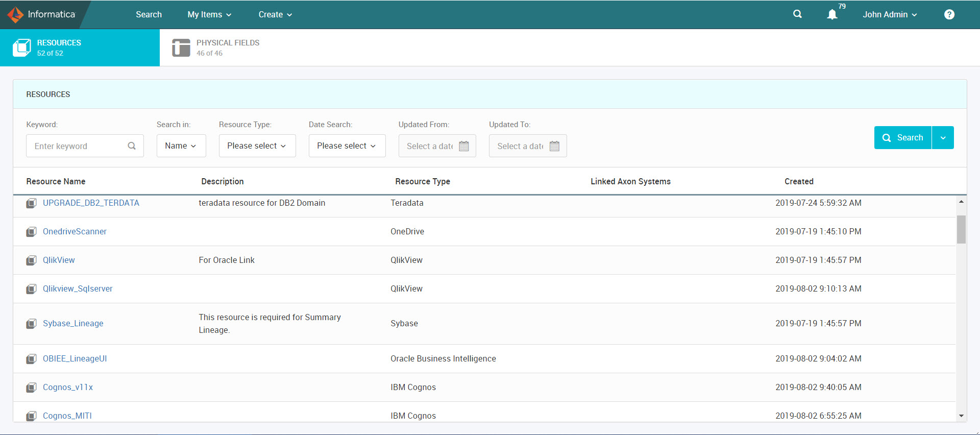Image resolution: width=980 pixels, height=435 pixels.
Task: Click the Updated To date field
Action: (528, 146)
